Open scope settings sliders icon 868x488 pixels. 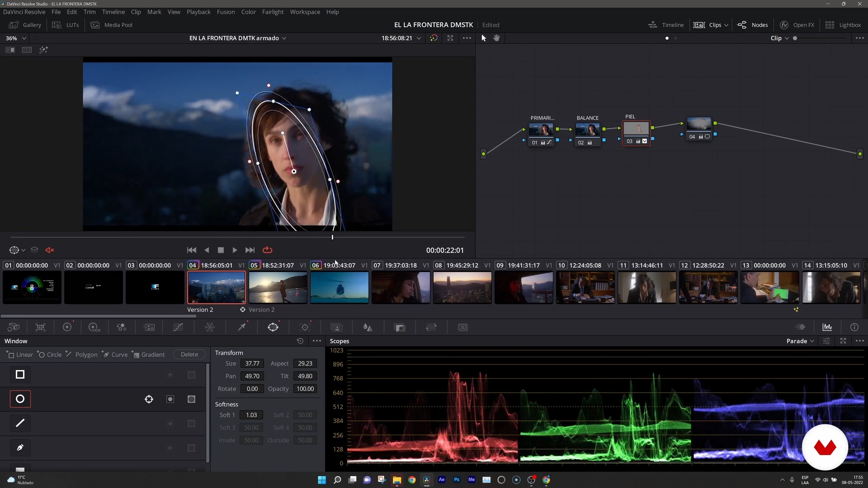tap(826, 341)
